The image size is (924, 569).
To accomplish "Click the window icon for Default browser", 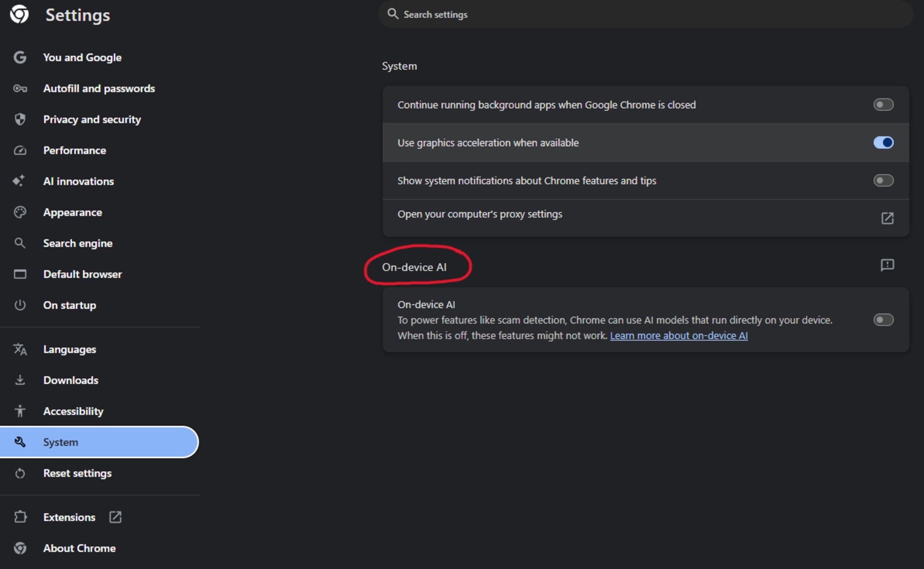I will [x=20, y=274].
